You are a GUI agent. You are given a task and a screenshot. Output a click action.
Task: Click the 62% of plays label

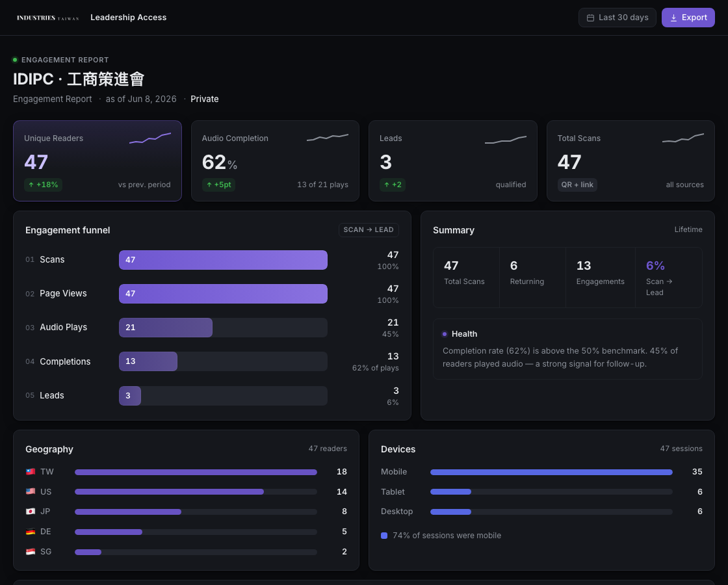coord(375,368)
